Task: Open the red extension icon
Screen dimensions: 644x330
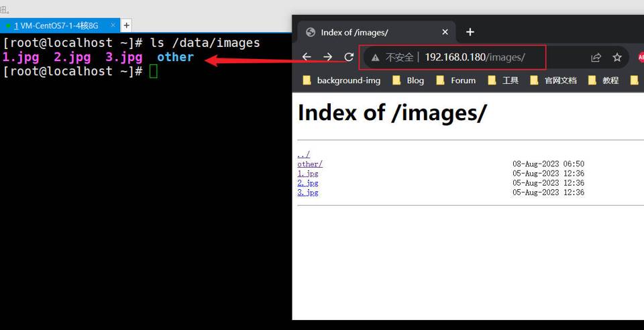Action: [x=640, y=58]
